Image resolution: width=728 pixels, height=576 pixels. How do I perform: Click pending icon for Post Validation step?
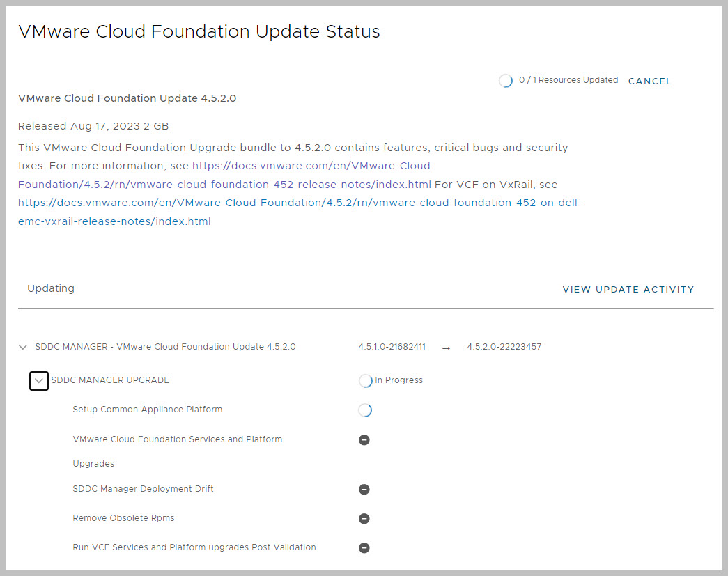tap(364, 547)
